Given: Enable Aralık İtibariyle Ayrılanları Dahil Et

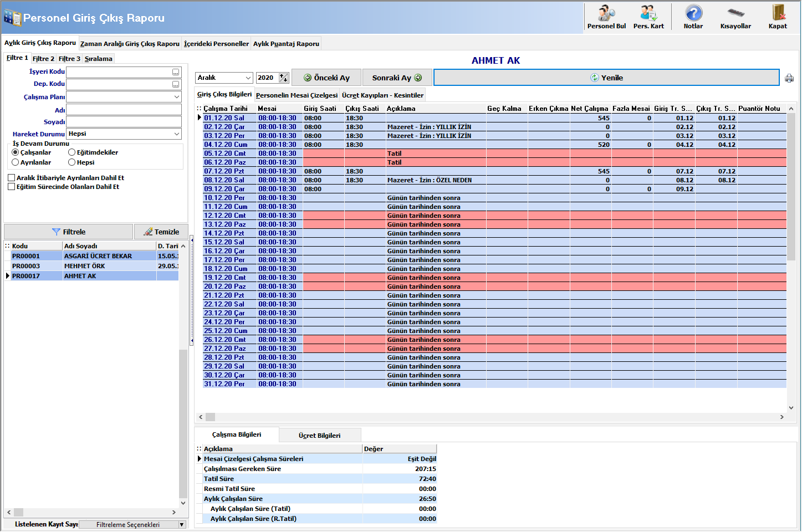Looking at the screenshot, I should pyautogui.click(x=11, y=178).
